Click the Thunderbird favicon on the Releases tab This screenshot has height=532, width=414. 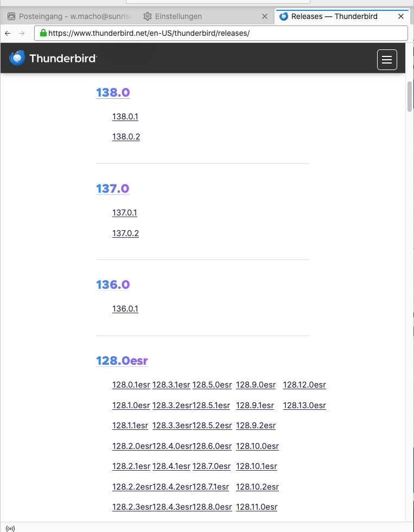pos(284,17)
